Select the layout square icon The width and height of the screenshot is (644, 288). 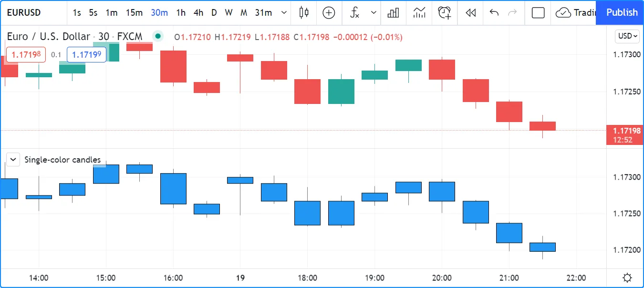(x=538, y=13)
